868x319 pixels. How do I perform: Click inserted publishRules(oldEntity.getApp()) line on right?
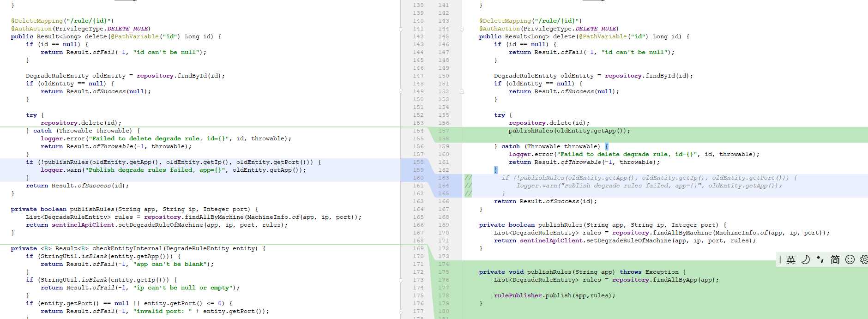coord(569,131)
